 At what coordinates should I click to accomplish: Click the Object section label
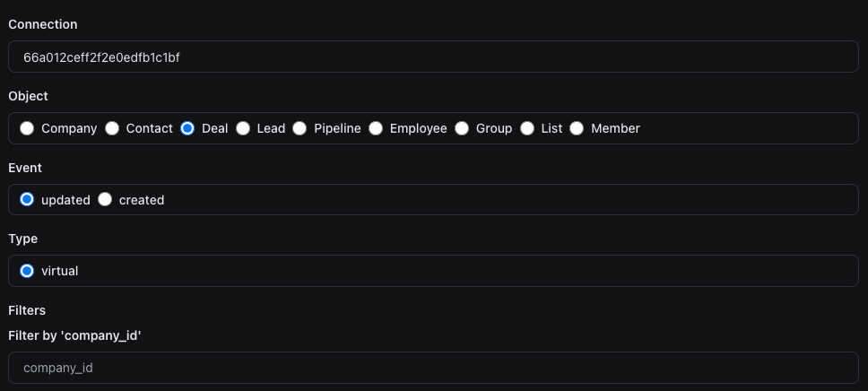[28, 96]
